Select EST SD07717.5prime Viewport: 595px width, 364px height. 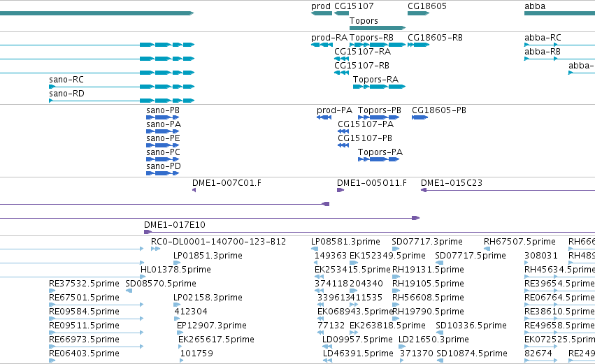(x=439, y=263)
